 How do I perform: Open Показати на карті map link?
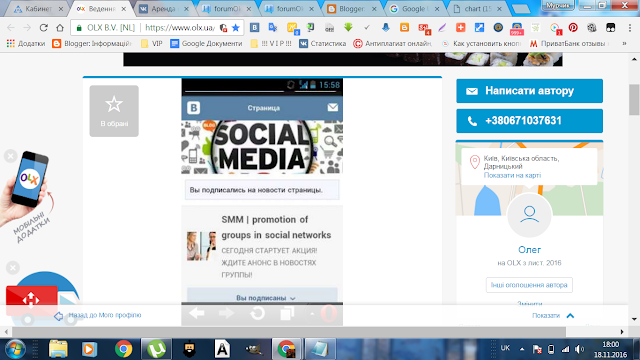(512, 175)
